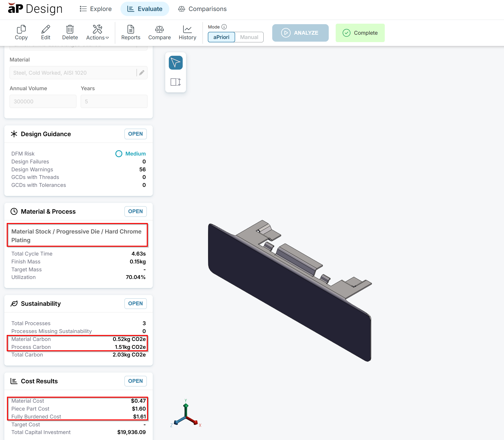The image size is (504, 440).
Task: Open the Comparisons tab
Action: pyautogui.click(x=202, y=9)
